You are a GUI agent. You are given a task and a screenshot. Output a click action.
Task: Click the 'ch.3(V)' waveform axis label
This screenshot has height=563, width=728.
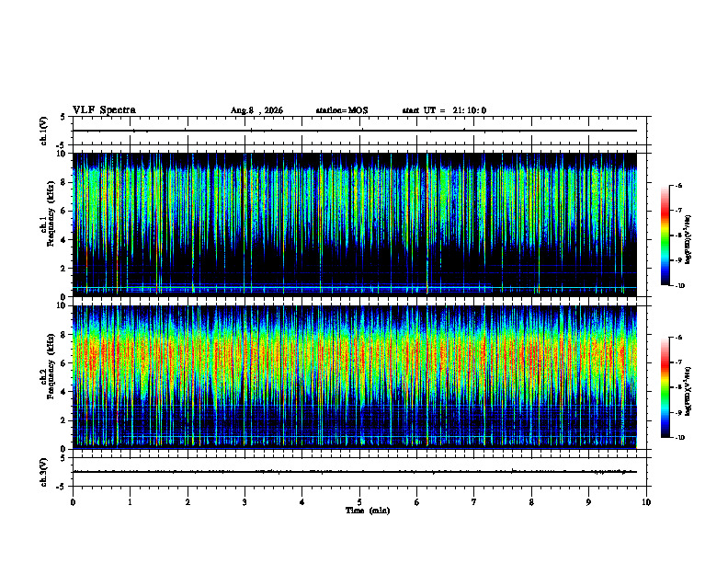pos(43,472)
